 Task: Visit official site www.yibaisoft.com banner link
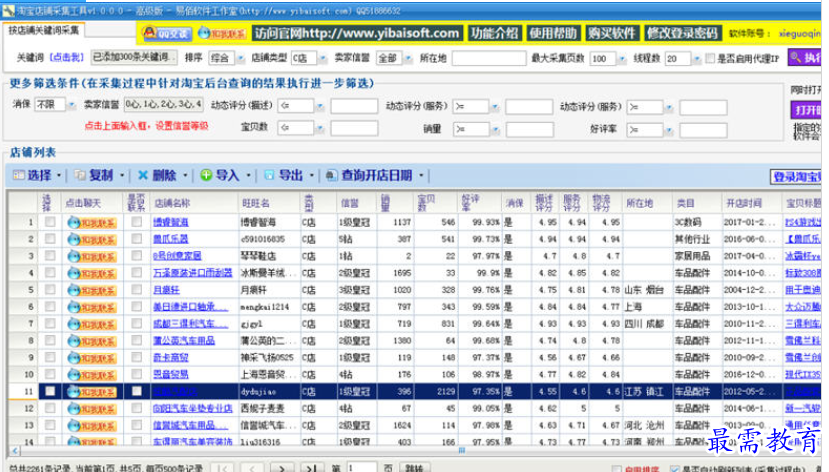click(357, 33)
